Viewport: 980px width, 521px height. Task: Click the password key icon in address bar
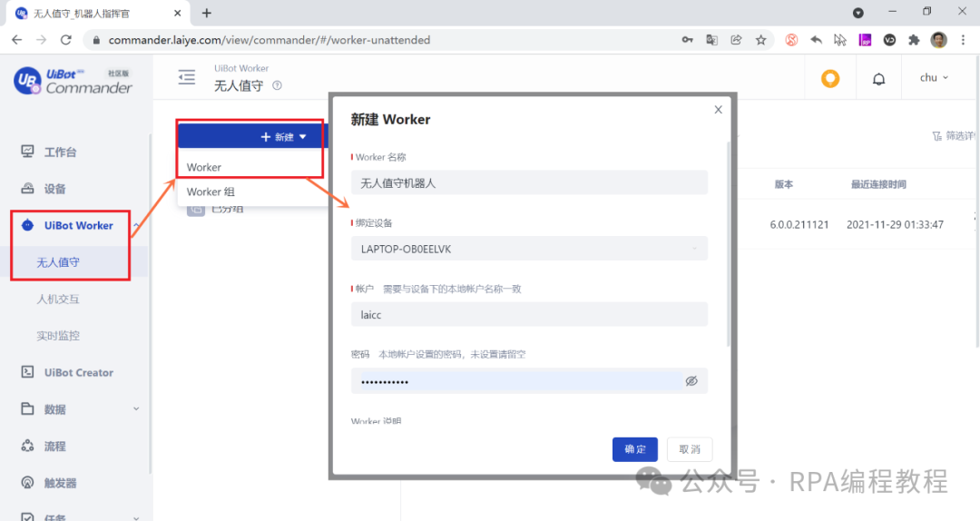[687, 40]
